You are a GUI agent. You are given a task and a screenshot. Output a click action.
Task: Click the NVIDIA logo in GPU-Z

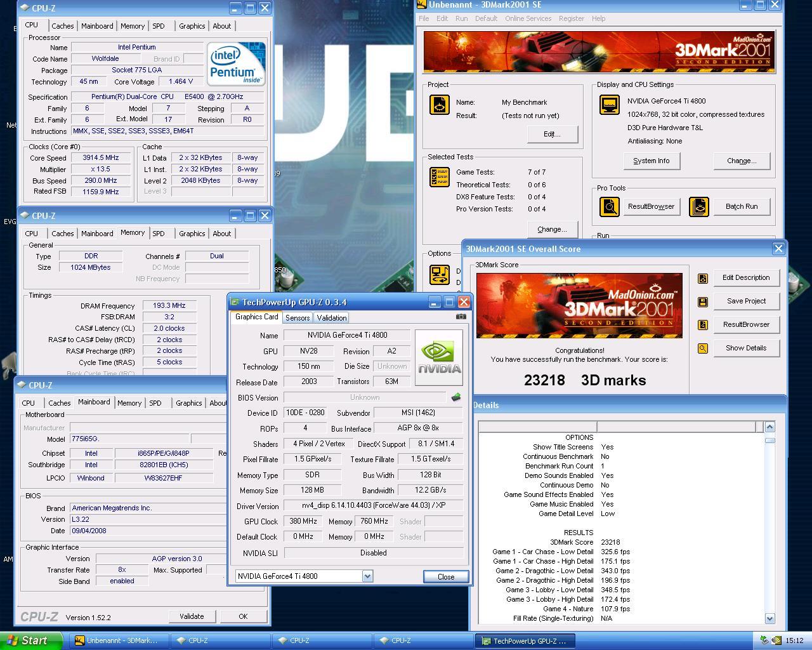(x=438, y=357)
